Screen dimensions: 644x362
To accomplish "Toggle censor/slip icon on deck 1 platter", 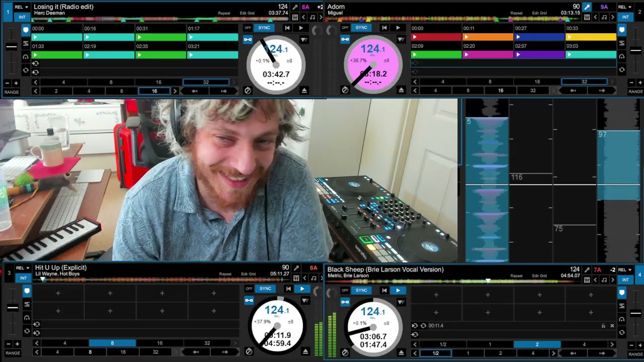I will pos(248,90).
